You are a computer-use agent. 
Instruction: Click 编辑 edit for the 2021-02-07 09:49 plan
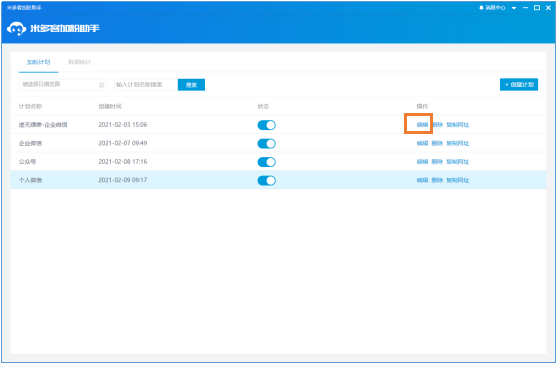[422, 143]
